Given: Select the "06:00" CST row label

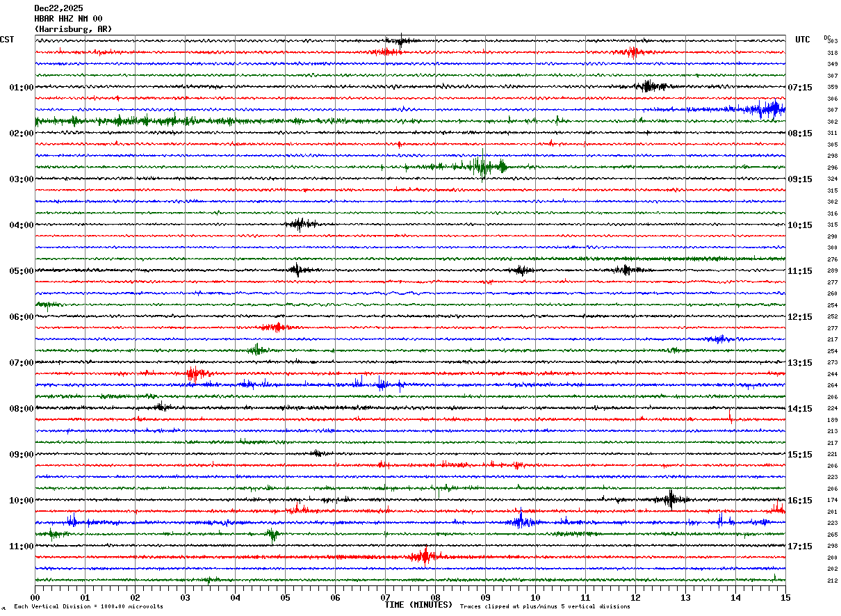Looking at the screenshot, I should [x=22, y=317].
